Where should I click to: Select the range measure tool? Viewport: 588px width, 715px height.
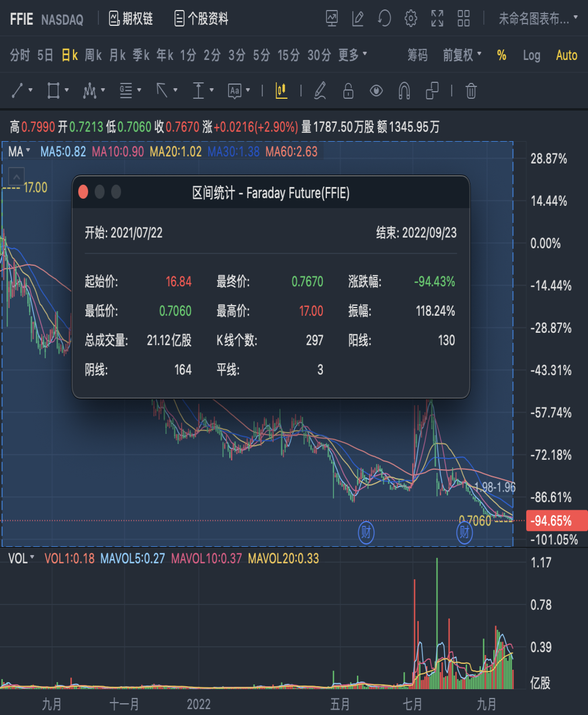(199, 91)
